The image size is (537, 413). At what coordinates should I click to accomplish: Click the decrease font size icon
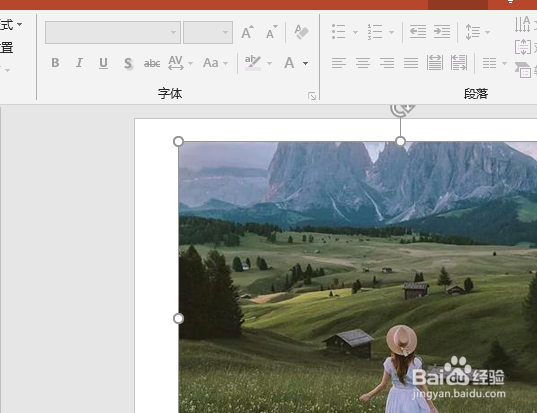[x=272, y=32]
